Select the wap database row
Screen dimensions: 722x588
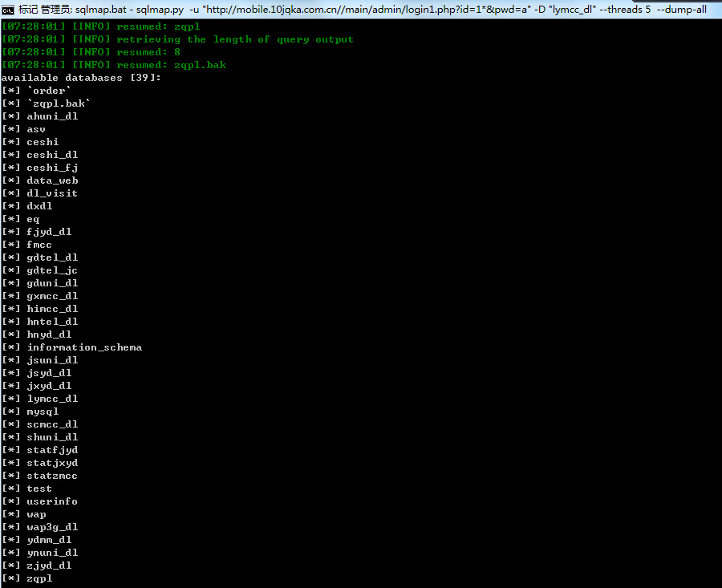(23, 514)
